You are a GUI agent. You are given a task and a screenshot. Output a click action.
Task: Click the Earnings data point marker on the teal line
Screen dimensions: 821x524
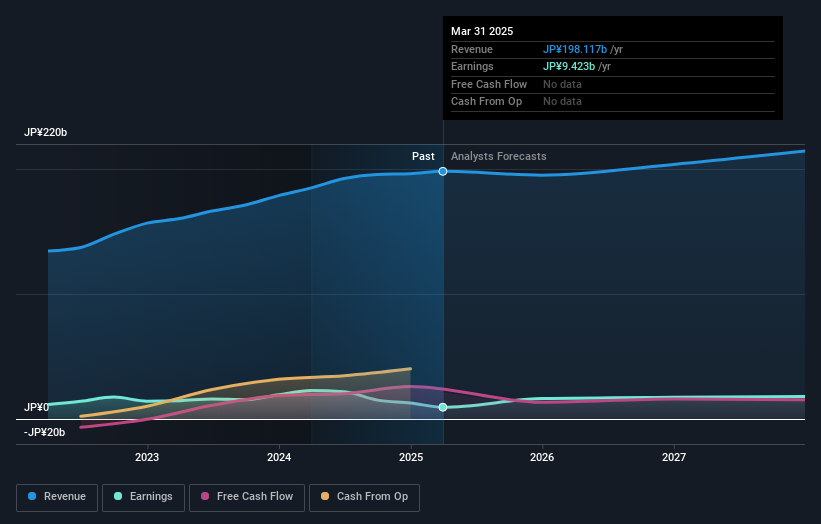coord(443,407)
